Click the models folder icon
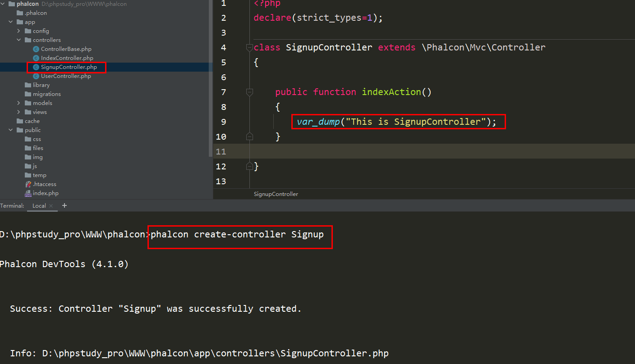635x364 pixels. tap(28, 103)
